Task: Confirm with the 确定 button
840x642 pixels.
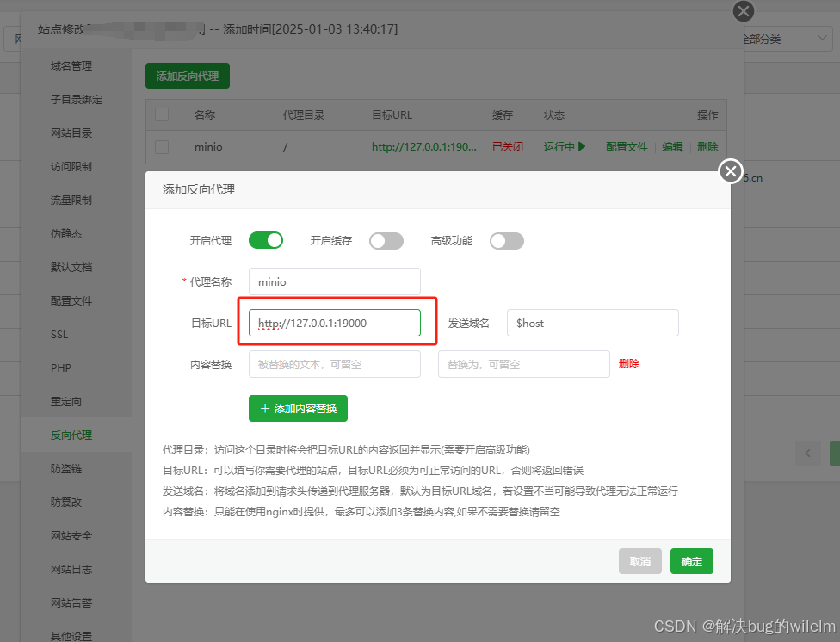Action: [x=692, y=561]
